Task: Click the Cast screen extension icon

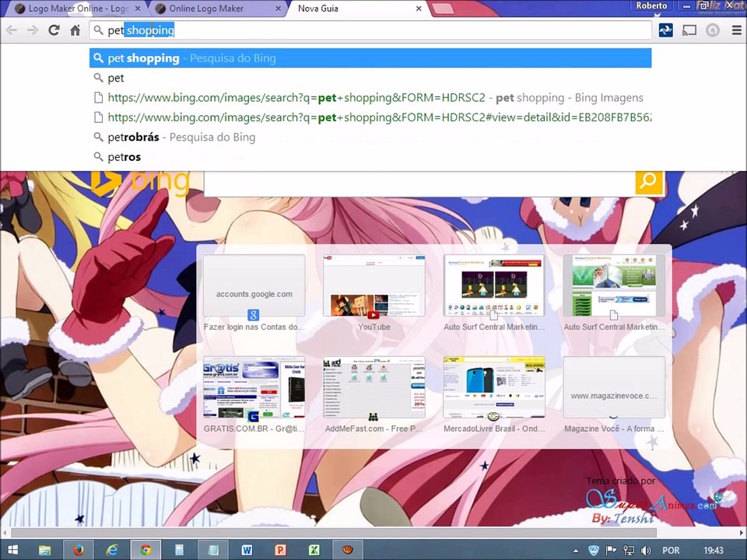Action: (689, 30)
